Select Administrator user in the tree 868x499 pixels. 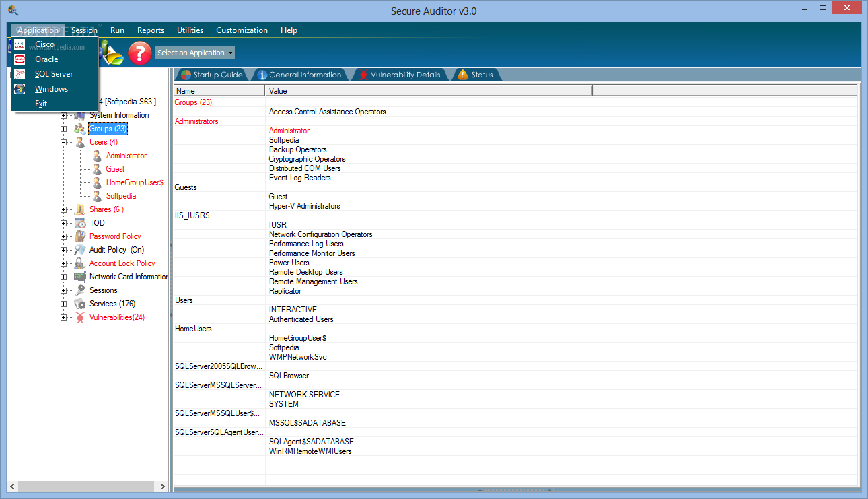pos(126,156)
